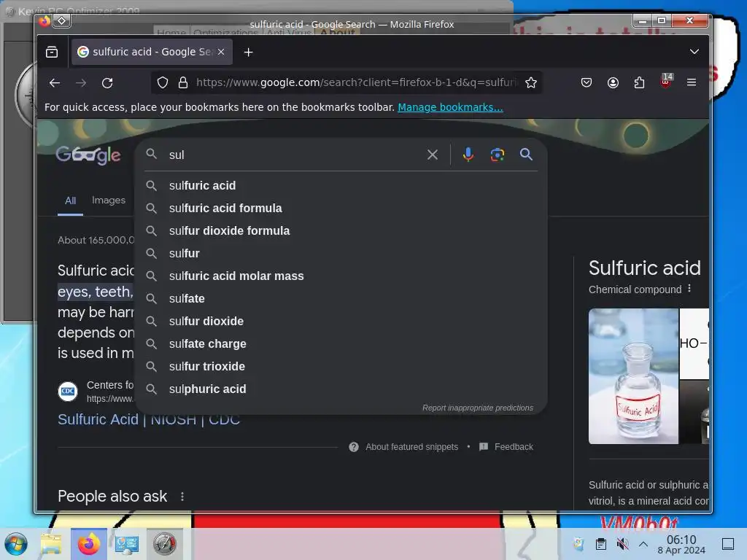Select the 'sulfur dioxide' suggestion
This screenshot has width=747, height=560.
[341, 322]
